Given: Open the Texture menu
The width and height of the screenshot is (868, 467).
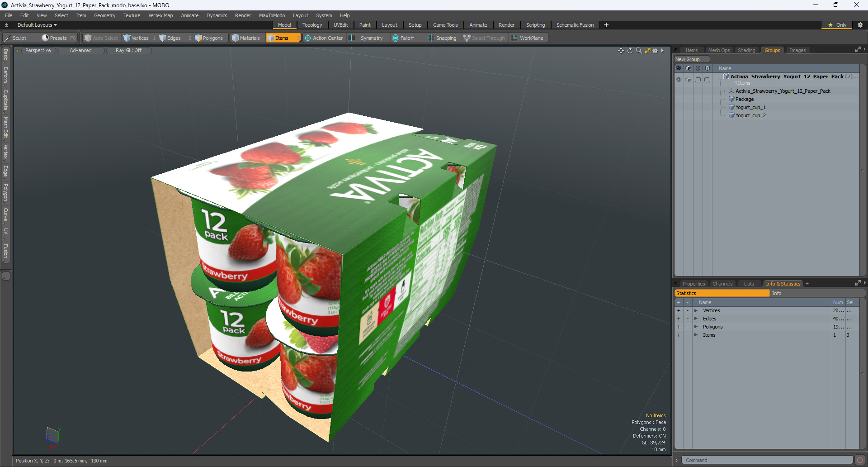Looking at the screenshot, I should click(x=132, y=15).
